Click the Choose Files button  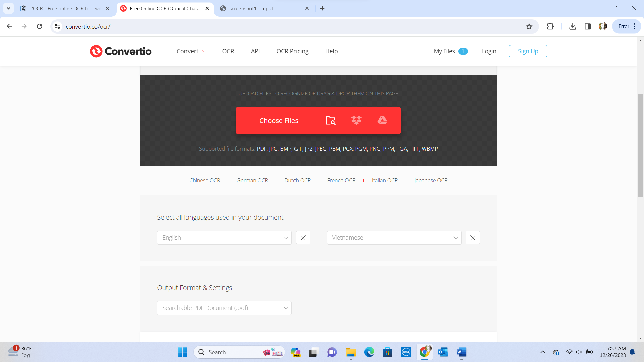pyautogui.click(x=279, y=120)
